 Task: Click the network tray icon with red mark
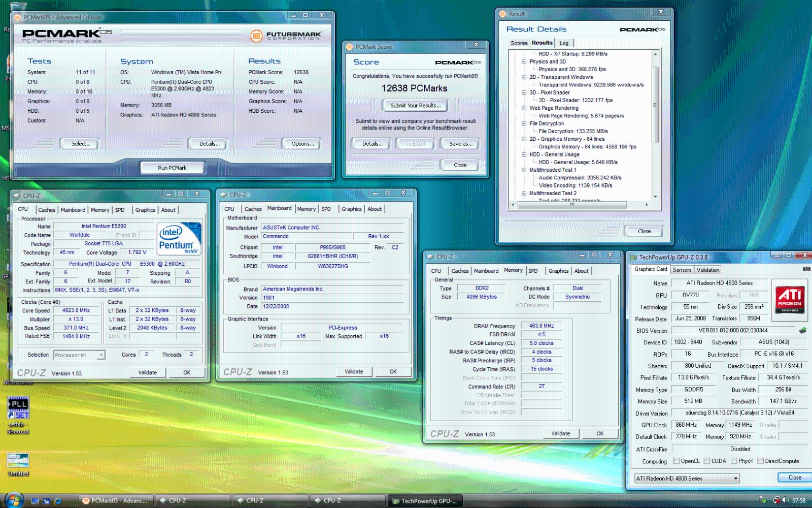(x=775, y=500)
